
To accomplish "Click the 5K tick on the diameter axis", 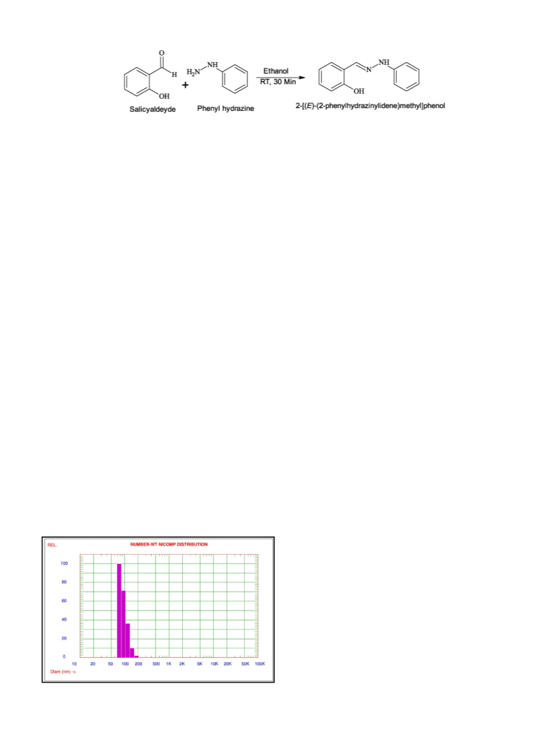I will pyautogui.click(x=200, y=664).
